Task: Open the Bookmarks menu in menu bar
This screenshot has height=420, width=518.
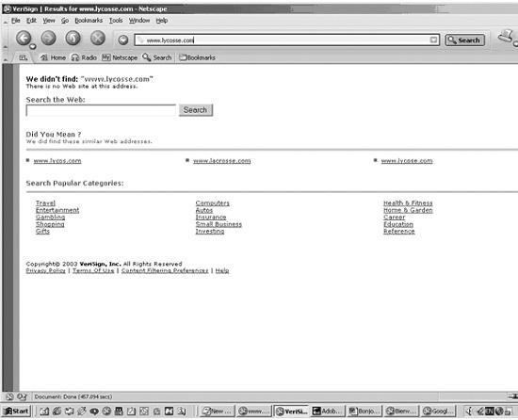Action: [89, 21]
